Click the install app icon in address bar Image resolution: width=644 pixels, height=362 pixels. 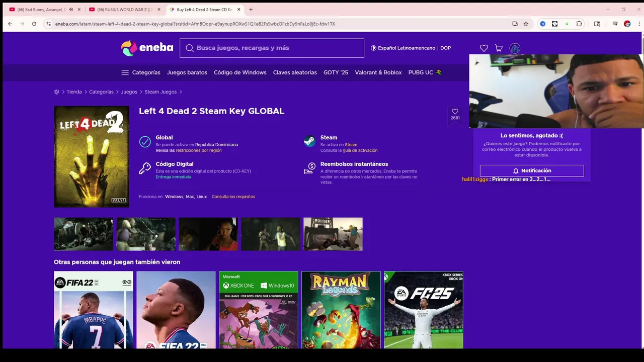click(x=515, y=24)
